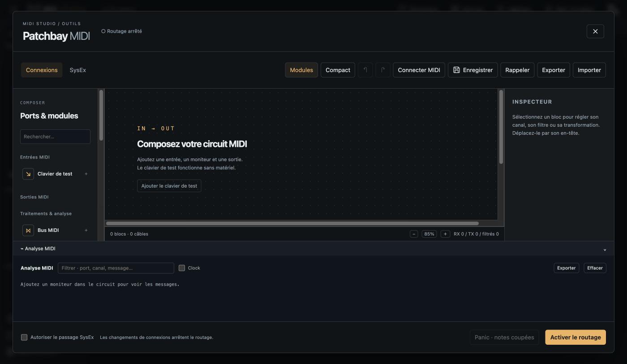Click the Bus MIDI module icon

(28, 230)
